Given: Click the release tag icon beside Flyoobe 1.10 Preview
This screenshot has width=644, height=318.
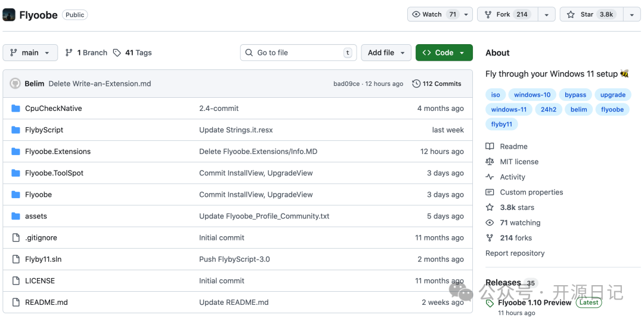Looking at the screenshot, I should [490, 303].
